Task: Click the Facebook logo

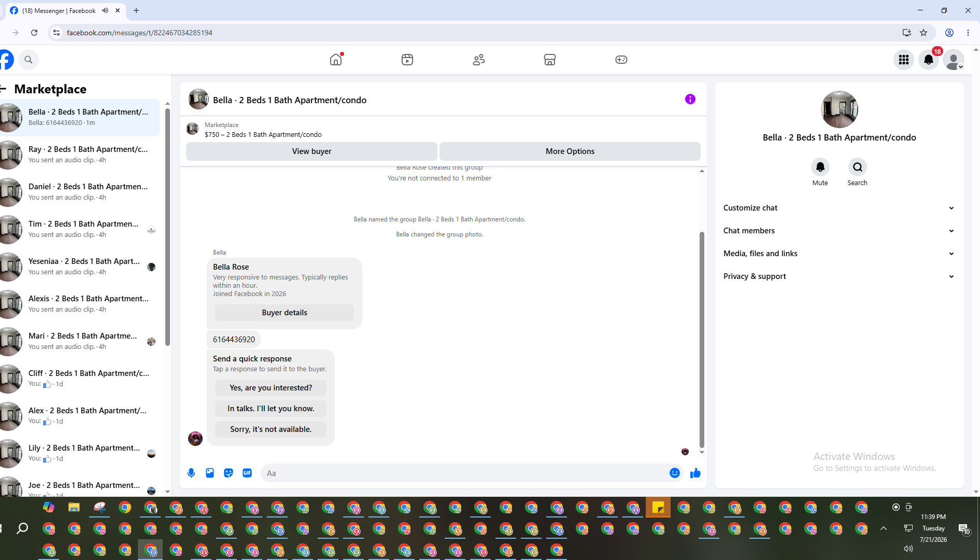Action: click(6, 60)
